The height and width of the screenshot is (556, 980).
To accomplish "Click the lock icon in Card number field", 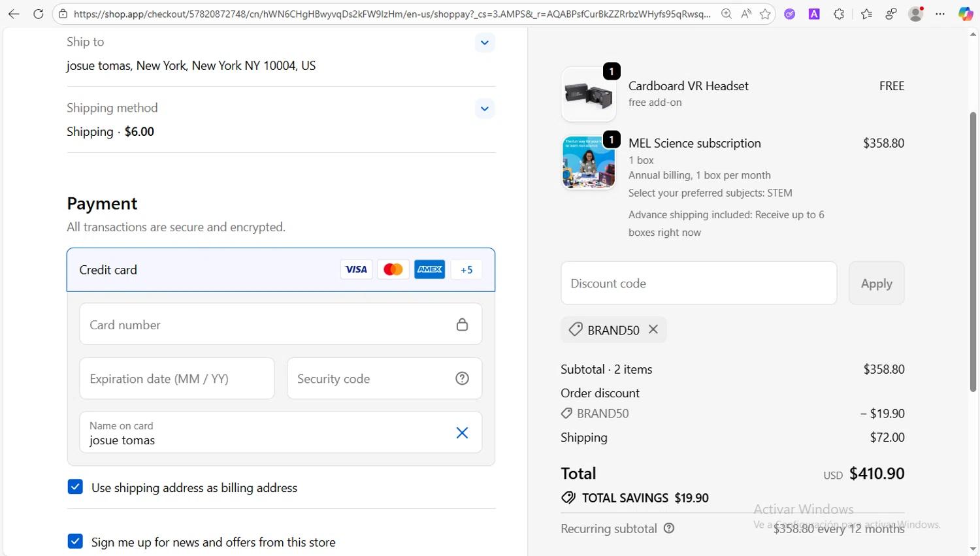I will [462, 324].
